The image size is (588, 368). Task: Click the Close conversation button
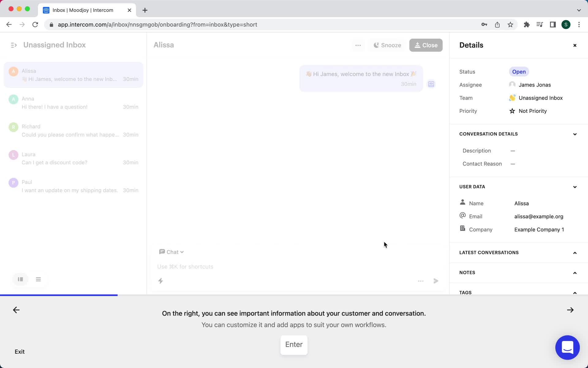point(426,45)
